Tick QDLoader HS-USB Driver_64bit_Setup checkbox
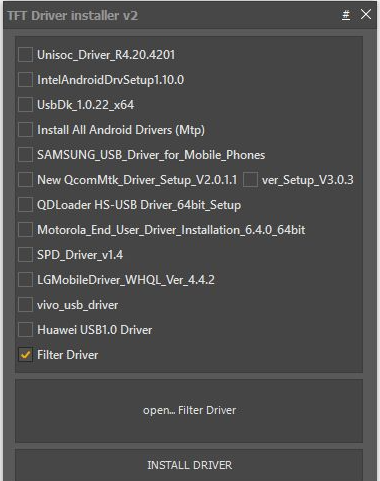This screenshot has height=481, width=380. (x=25, y=205)
